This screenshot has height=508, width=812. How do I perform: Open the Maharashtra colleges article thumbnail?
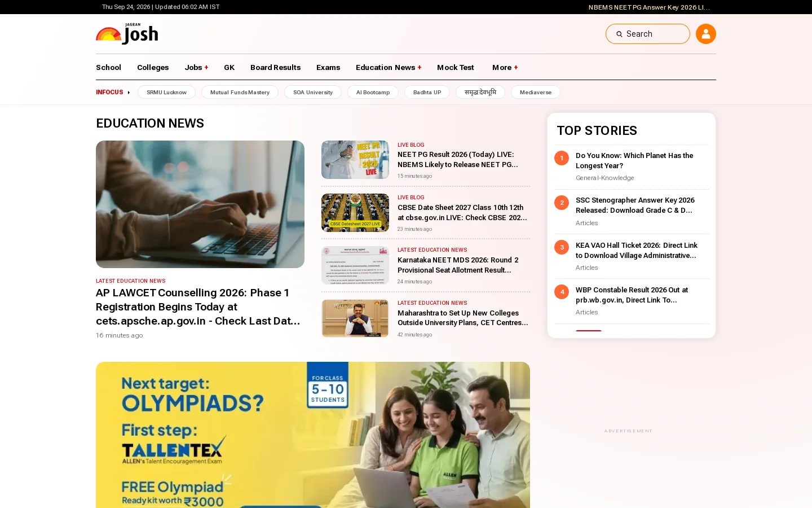[355, 318]
